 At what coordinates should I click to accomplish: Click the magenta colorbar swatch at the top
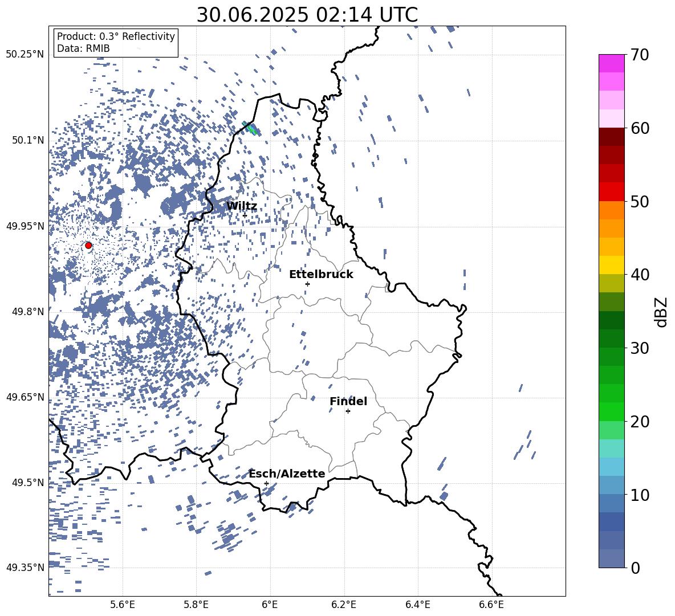click(611, 63)
